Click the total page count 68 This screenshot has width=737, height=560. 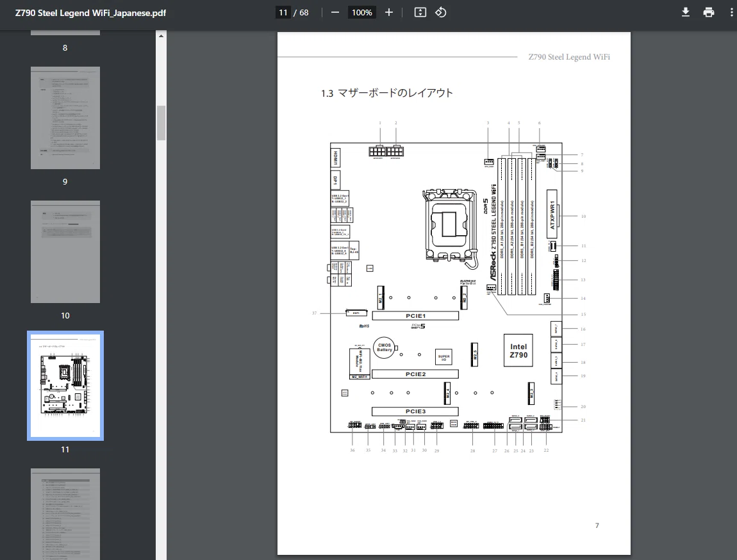[x=304, y=13]
